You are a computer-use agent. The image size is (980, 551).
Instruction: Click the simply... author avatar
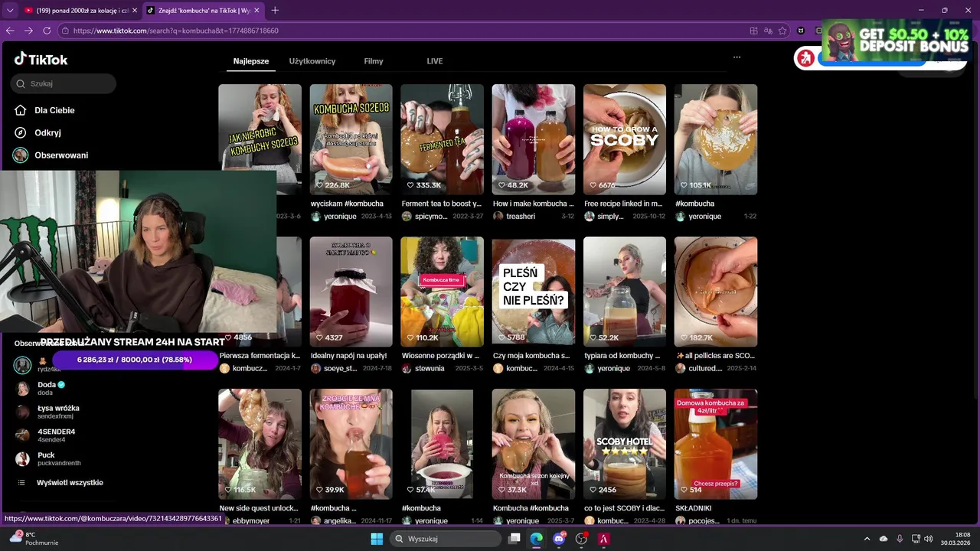click(589, 217)
